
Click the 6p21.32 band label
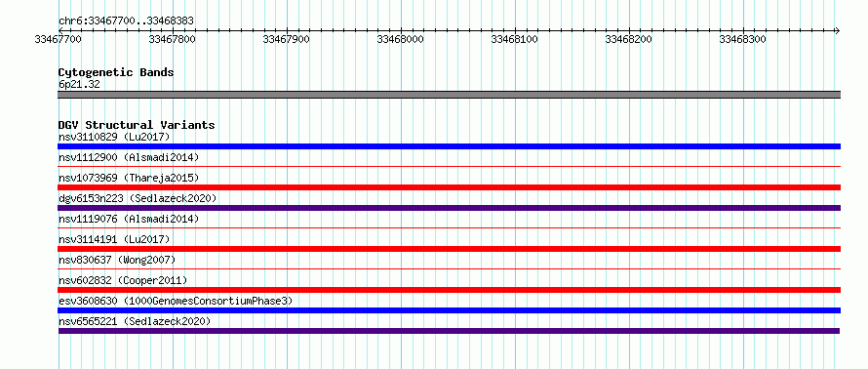[x=79, y=85]
